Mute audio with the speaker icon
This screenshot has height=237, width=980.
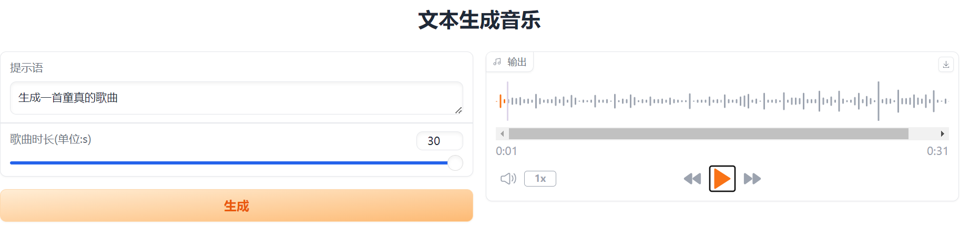[x=508, y=179]
